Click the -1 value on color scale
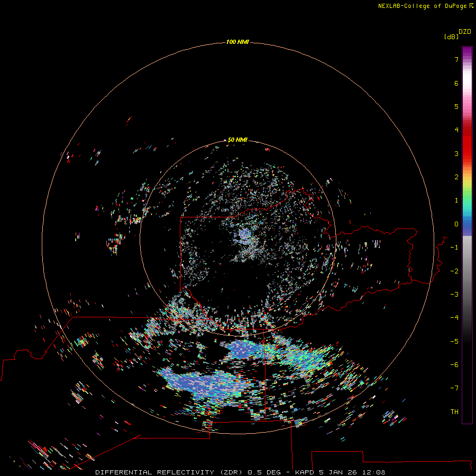Screen dimensions: 476x476 click(454, 248)
